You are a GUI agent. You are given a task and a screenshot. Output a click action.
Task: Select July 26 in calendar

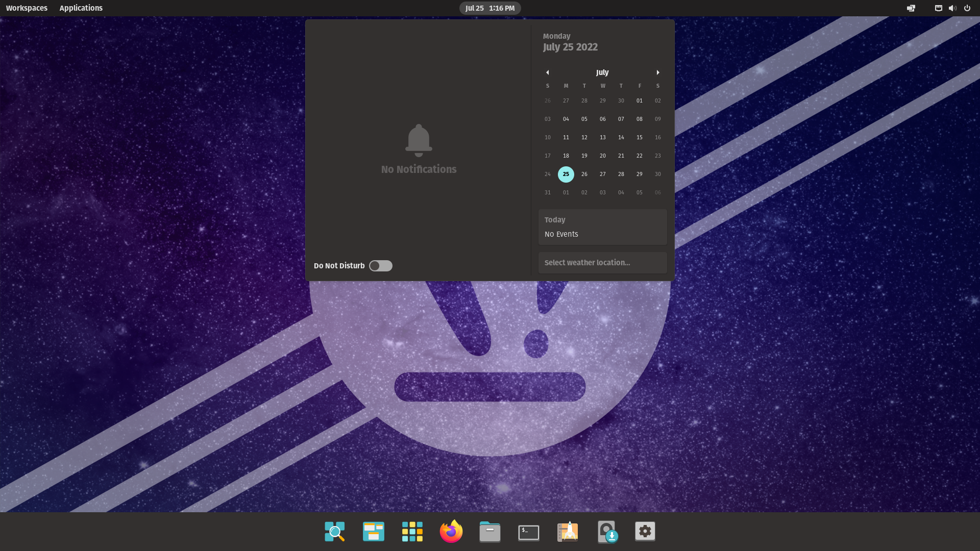[x=584, y=174]
